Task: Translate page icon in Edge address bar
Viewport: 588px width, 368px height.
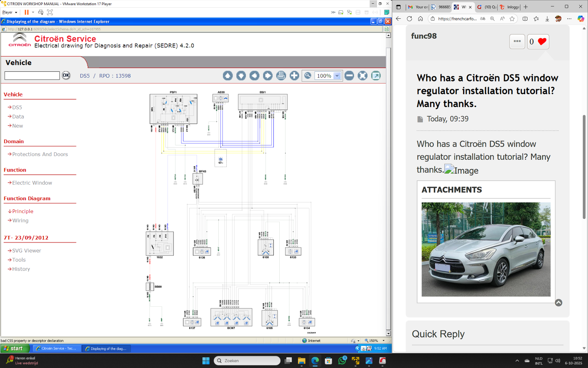Action: (x=483, y=19)
